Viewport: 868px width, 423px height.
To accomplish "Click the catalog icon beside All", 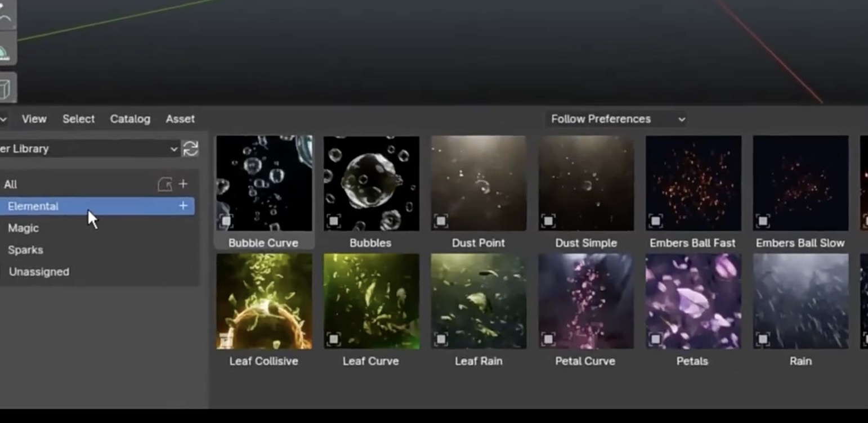I will pos(164,184).
